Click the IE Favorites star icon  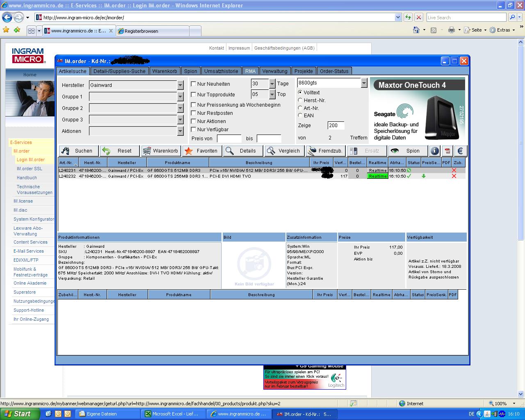tap(6, 30)
